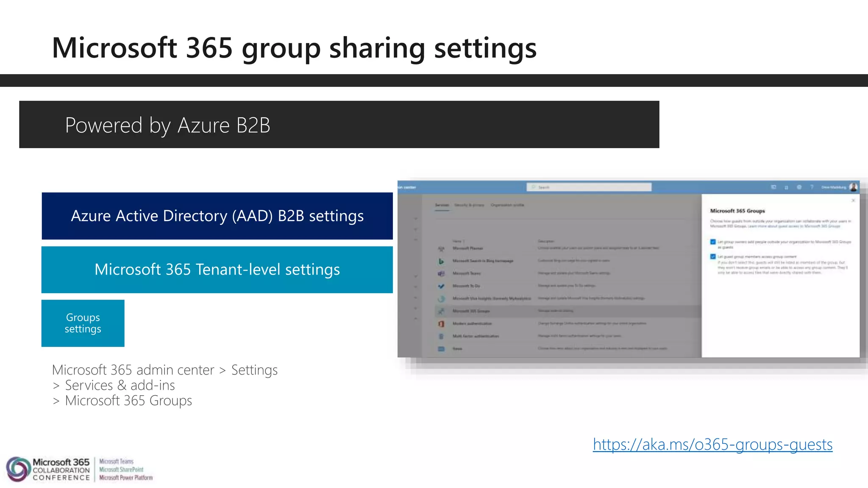Click the Microsoft 365 Collaboration Conference logo

pos(48,469)
